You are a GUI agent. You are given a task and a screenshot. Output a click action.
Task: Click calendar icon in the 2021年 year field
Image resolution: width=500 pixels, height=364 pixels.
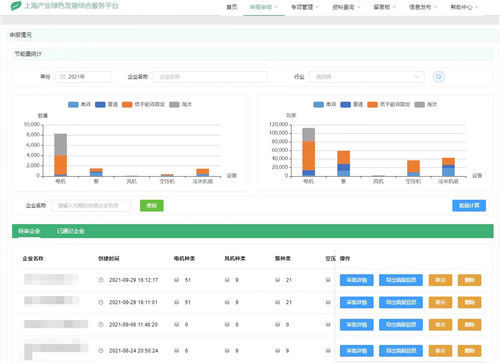(x=63, y=77)
